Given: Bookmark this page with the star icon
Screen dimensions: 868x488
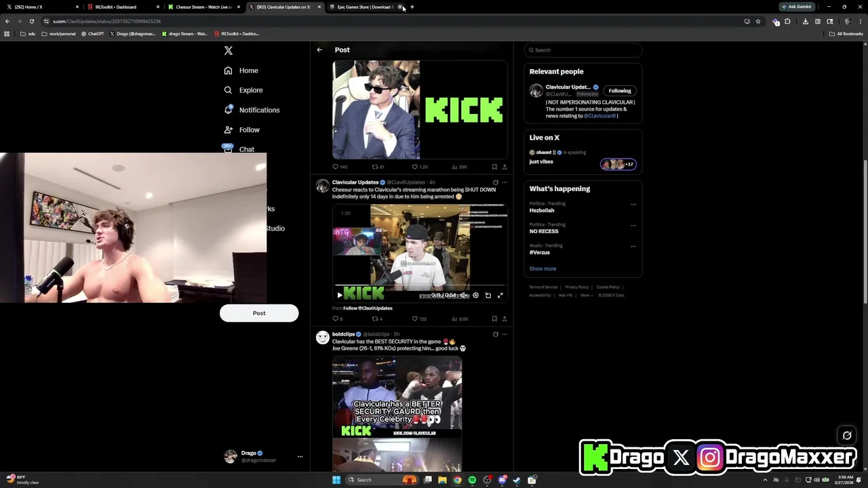Looking at the screenshot, I should [x=758, y=21].
